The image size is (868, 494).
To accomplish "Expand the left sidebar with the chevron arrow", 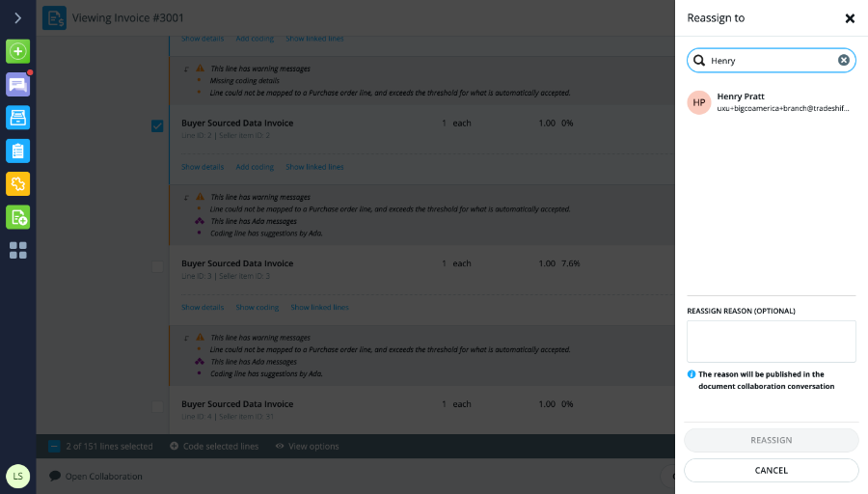I will pyautogui.click(x=17, y=18).
